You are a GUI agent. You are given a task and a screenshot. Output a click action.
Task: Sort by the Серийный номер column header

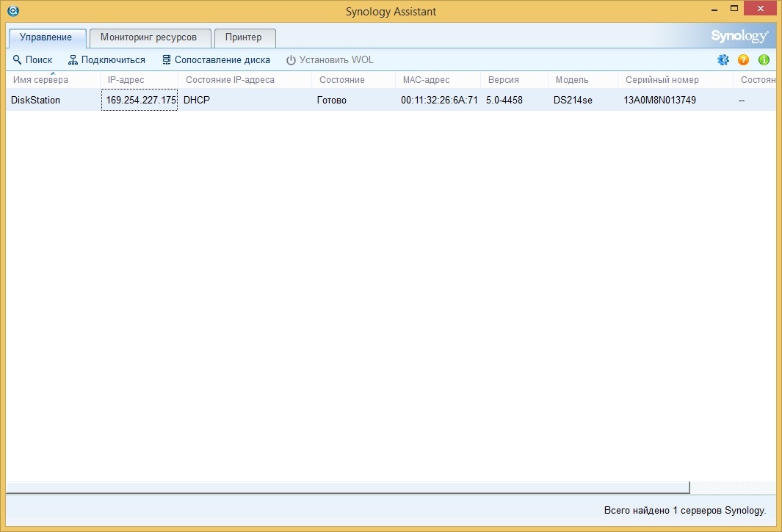tap(662, 80)
